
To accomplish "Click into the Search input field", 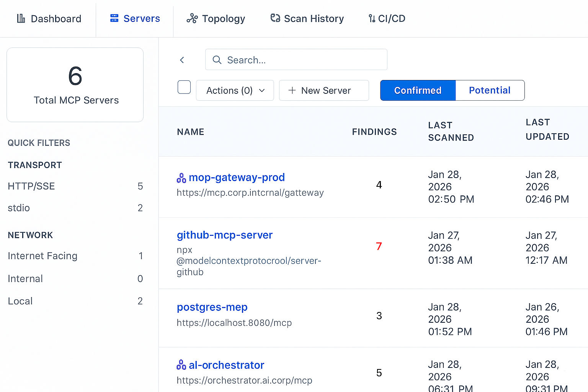I will 302,60.
